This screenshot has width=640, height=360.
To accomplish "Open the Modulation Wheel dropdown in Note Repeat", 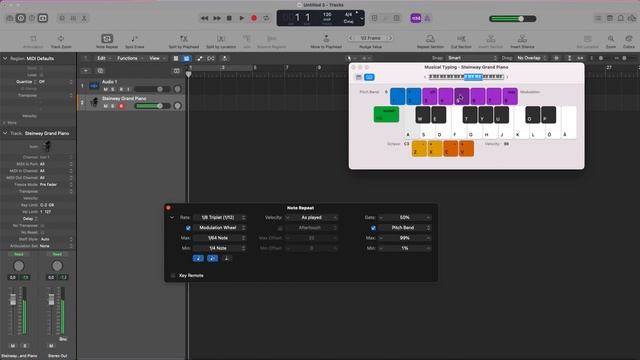I will 220,228.
